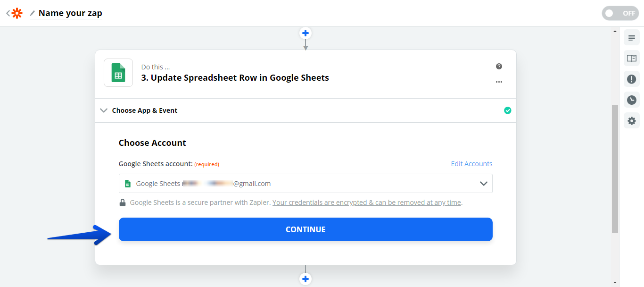This screenshot has width=644, height=287.
Task: Collapse the Choose App & Event section
Action: [104, 110]
